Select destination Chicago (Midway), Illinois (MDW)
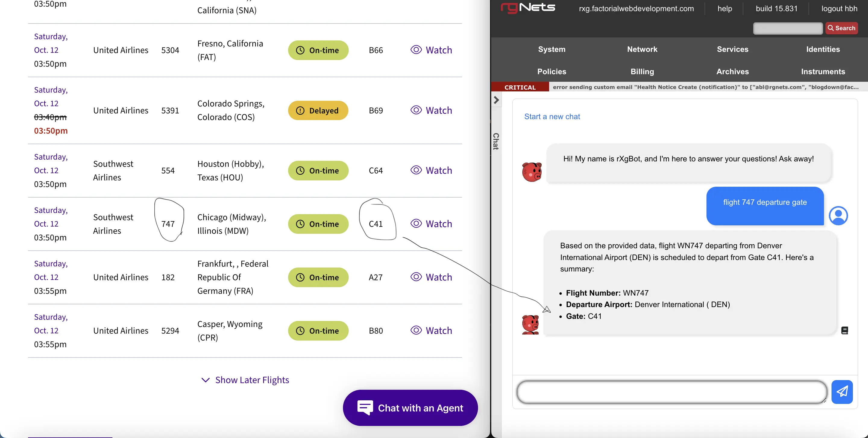 [x=231, y=224]
